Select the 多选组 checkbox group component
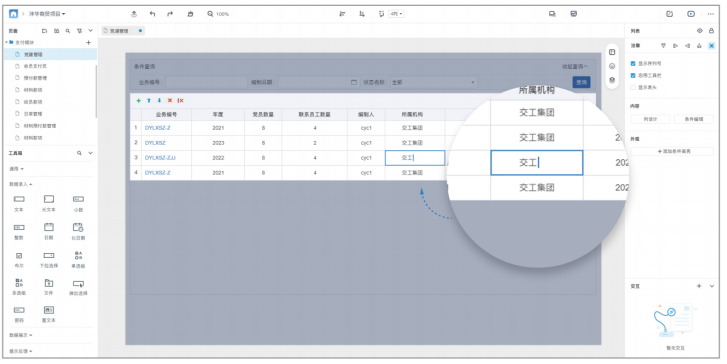This screenshot has height=364, width=727. 19,287
